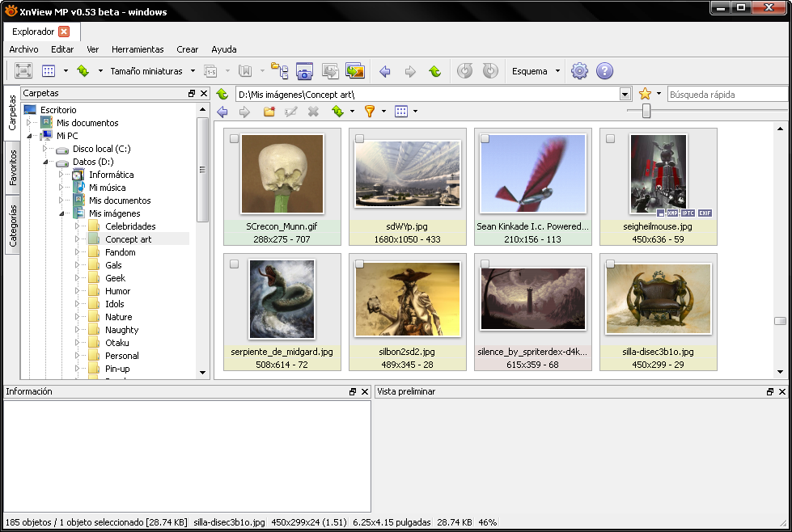This screenshot has height=532, width=792.
Task: Check the Sean Kinkade thumbnail checkbox
Action: 485,138
